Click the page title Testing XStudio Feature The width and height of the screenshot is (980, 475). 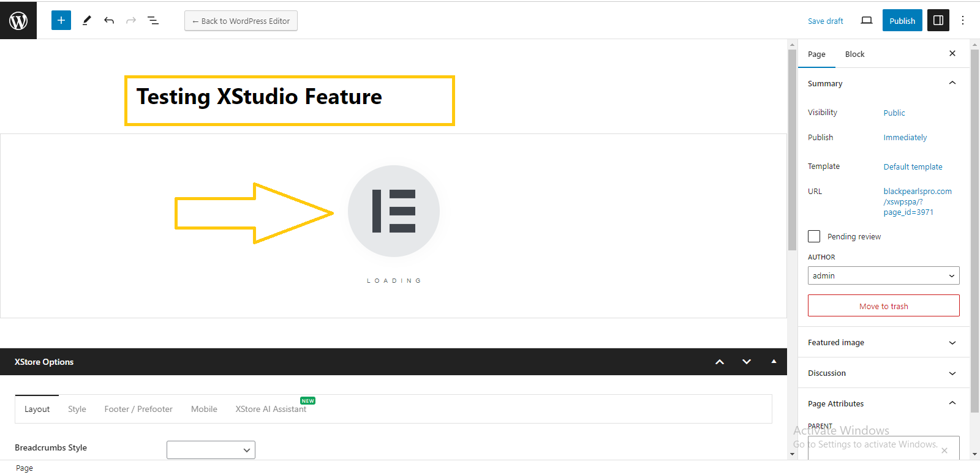259,97
